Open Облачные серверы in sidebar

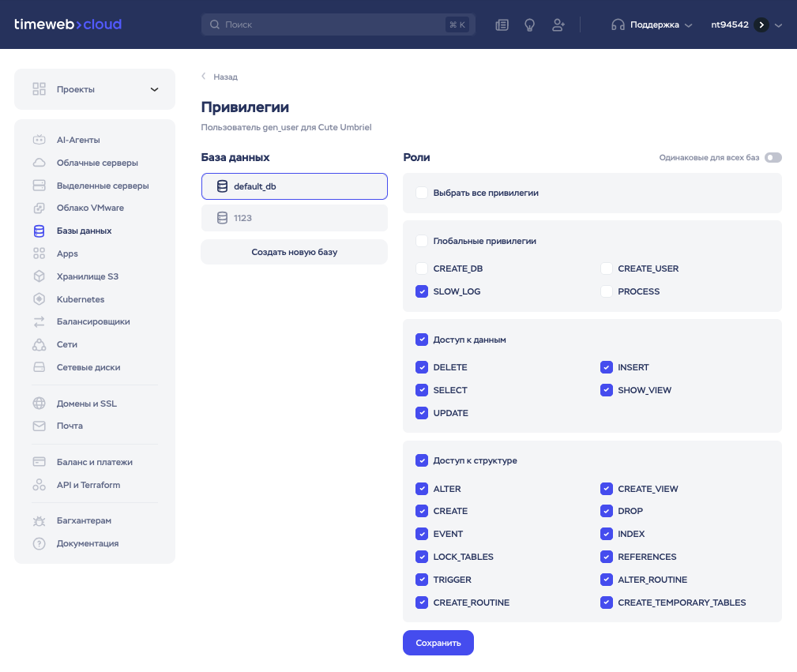[x=97, y=163]
